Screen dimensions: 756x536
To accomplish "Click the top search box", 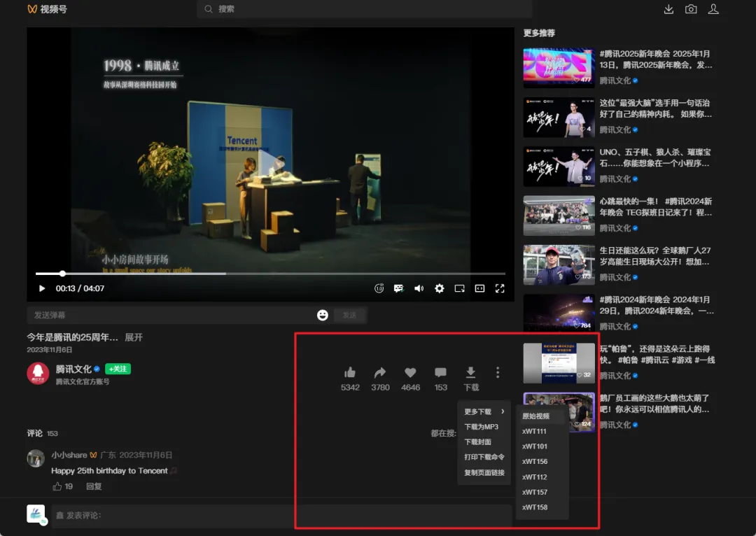I will 365,8.
